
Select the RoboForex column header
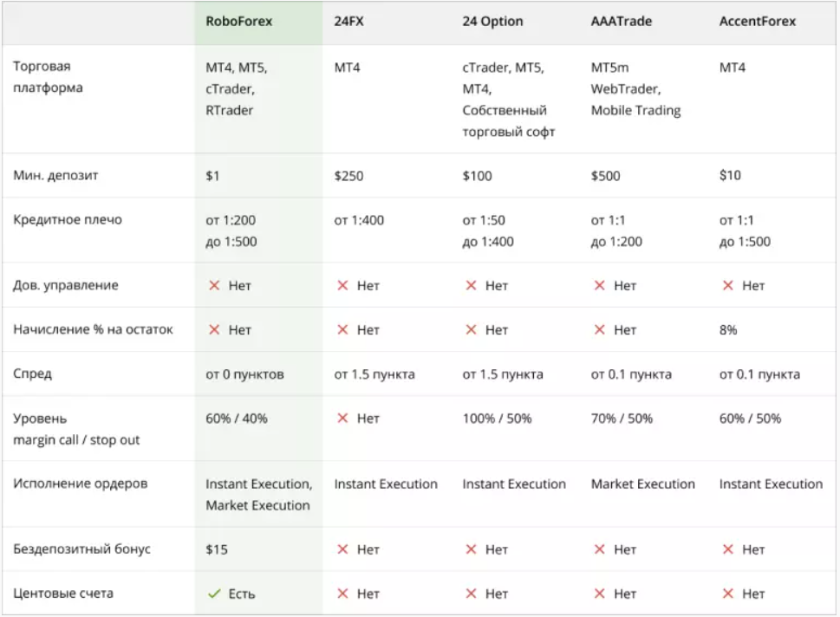(x=239, y=22)
